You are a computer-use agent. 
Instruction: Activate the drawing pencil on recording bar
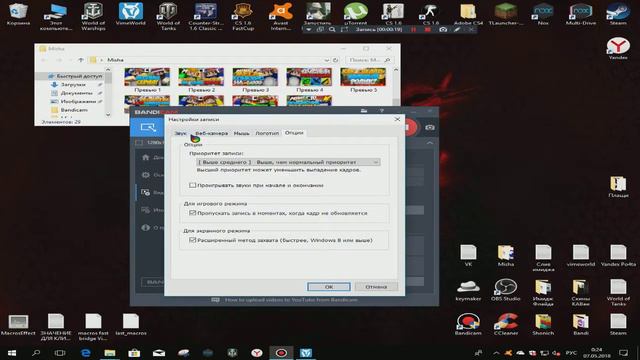[x=457, y=30]
